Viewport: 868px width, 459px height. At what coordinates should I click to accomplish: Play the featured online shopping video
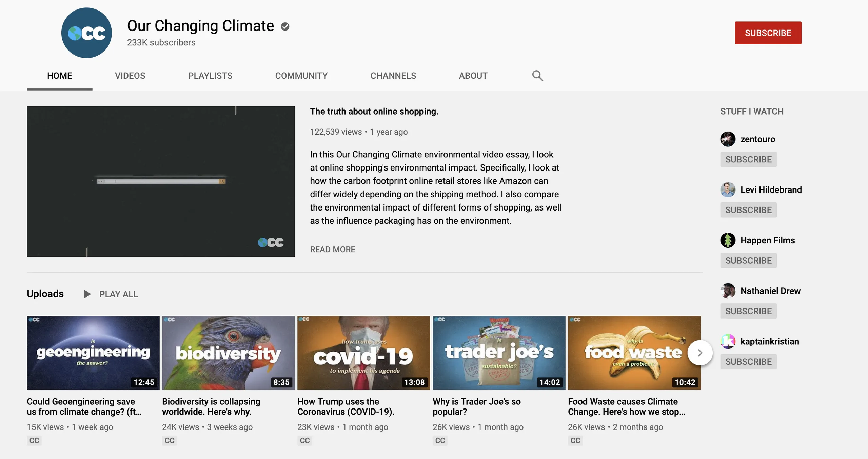coord(161,181)
